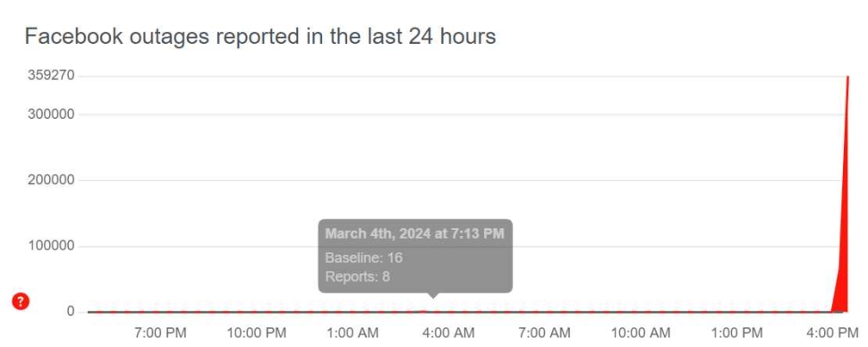The image size is (868, 347).
Task: Click the 4:00 AM time label
Action: 448,334
